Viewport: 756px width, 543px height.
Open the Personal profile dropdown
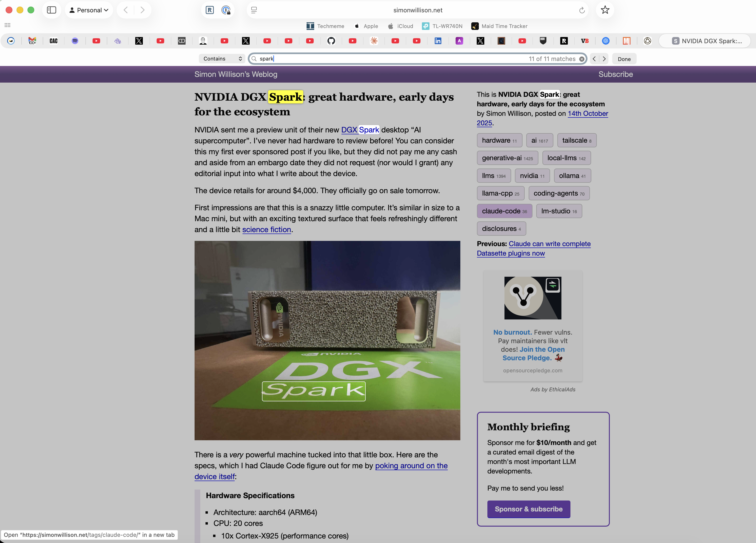(x=89, y=10)
